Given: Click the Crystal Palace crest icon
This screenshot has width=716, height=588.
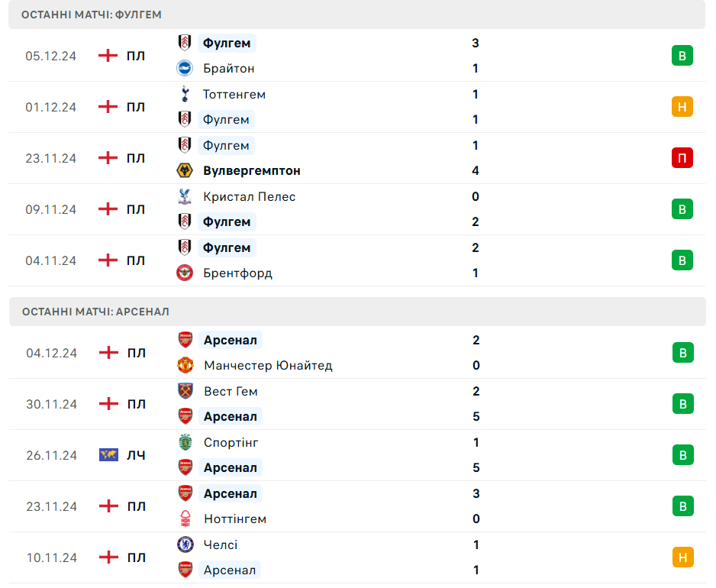Looking at the screenshot, I should point(184,196).
